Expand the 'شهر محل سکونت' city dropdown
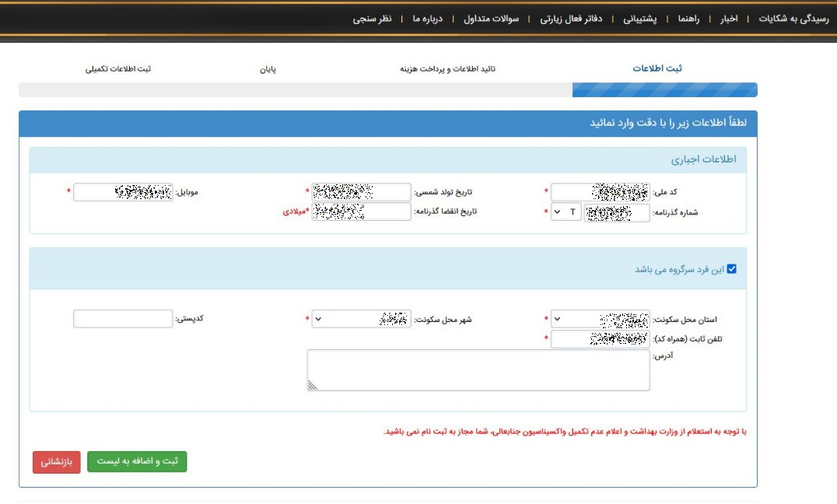Viewport: 837px width, 504px height. (x=361, y=319)
